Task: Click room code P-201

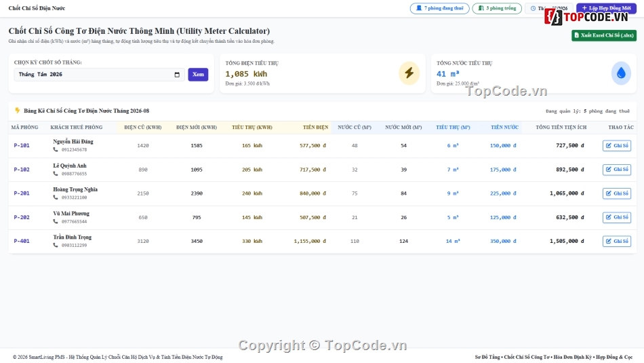Action: click(22, 193)
